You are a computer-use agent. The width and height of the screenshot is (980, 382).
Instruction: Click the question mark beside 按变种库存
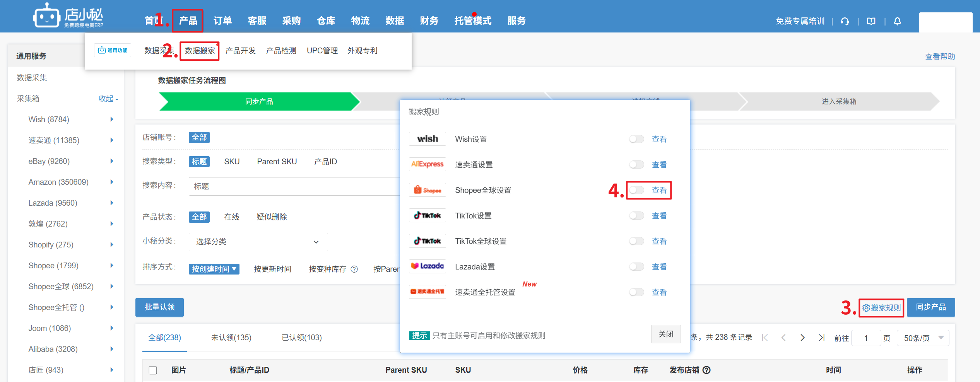coord(354,269)
